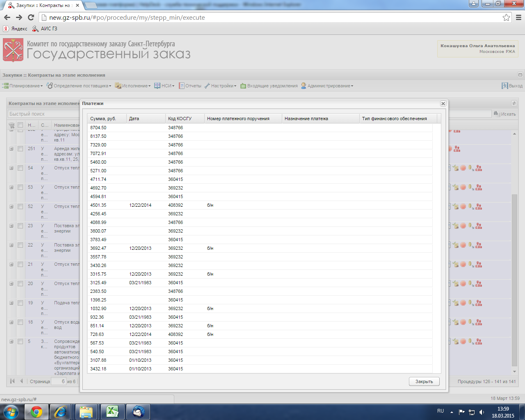Viewport: 525px width, 420px height.
Task: Select the checkbox in row 54
Action: [x=20, y=168]
